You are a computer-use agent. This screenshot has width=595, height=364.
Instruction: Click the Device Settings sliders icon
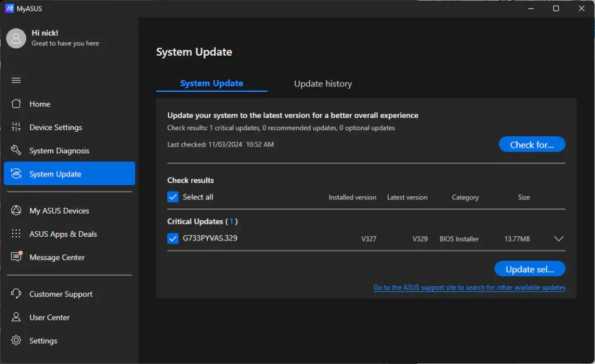coord(16,127)
